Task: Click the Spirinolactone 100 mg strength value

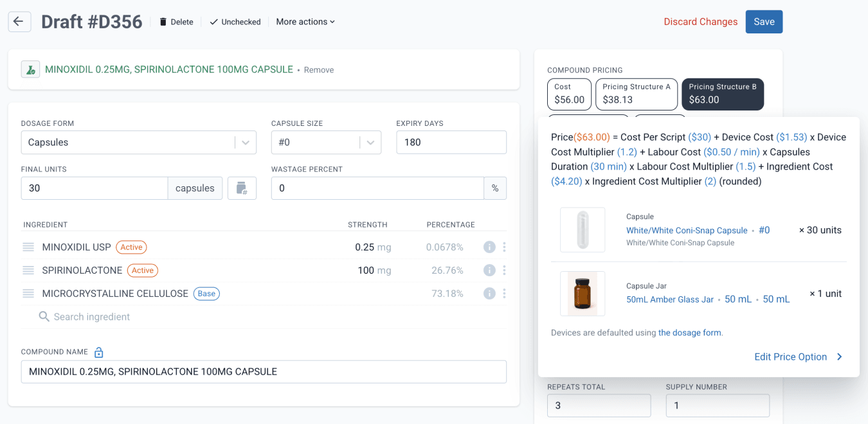Action: pos(374,270)
